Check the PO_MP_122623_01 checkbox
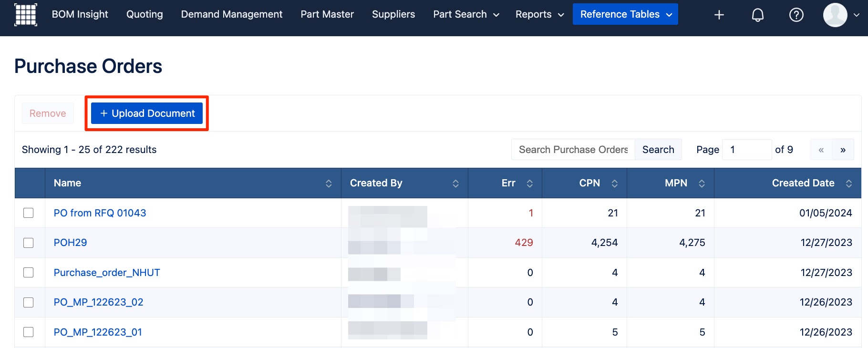 (29, 332)
